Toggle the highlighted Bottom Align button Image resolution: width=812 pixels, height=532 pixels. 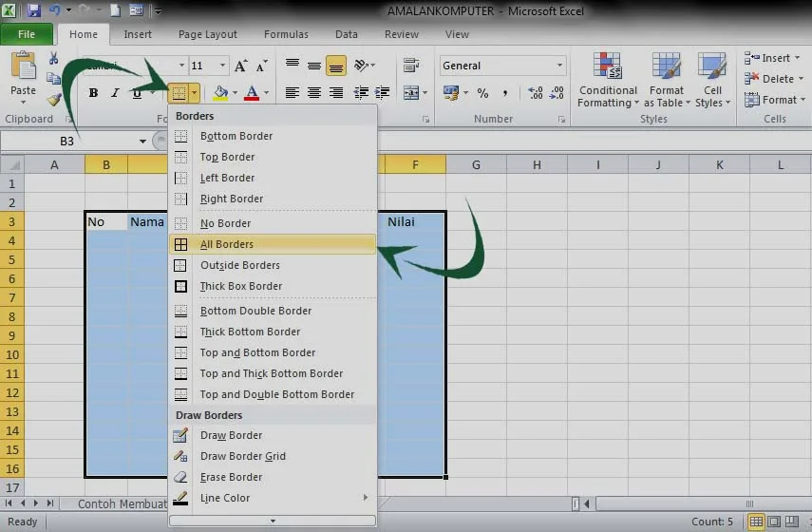coord(335,66)
